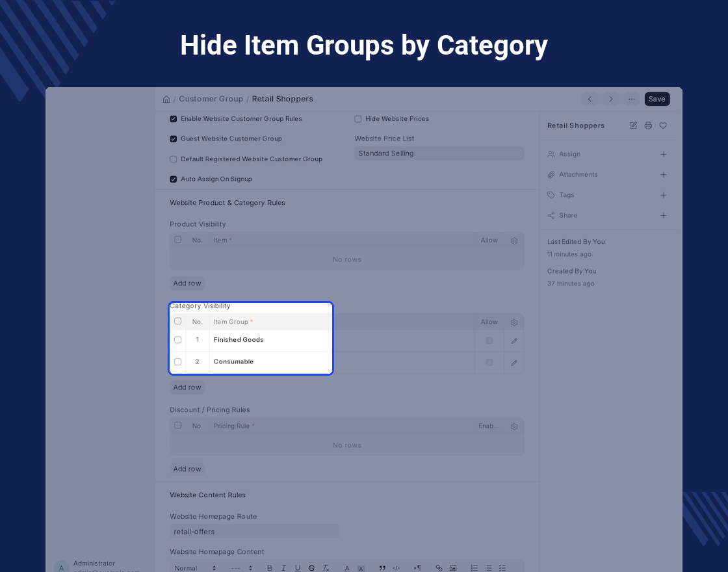Screen dimensions: 728x572
Task: Insert image in the content editor
Action: pos(452,568)
